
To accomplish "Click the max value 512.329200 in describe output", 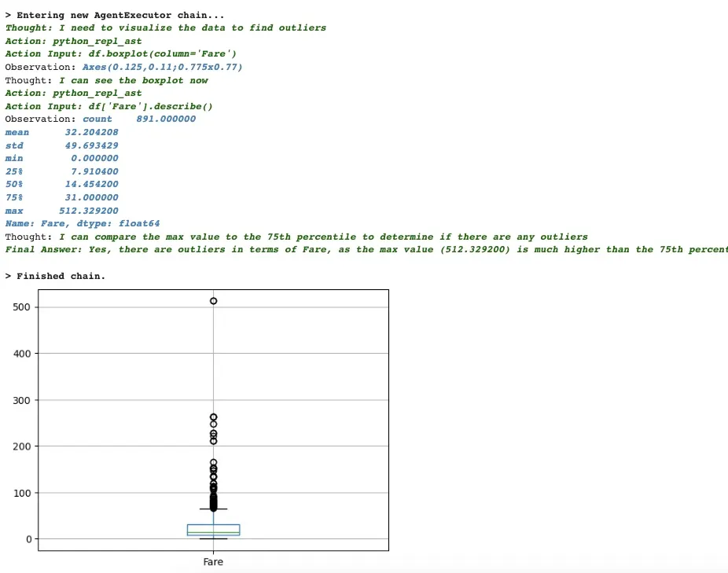I will tap(89, 211).
